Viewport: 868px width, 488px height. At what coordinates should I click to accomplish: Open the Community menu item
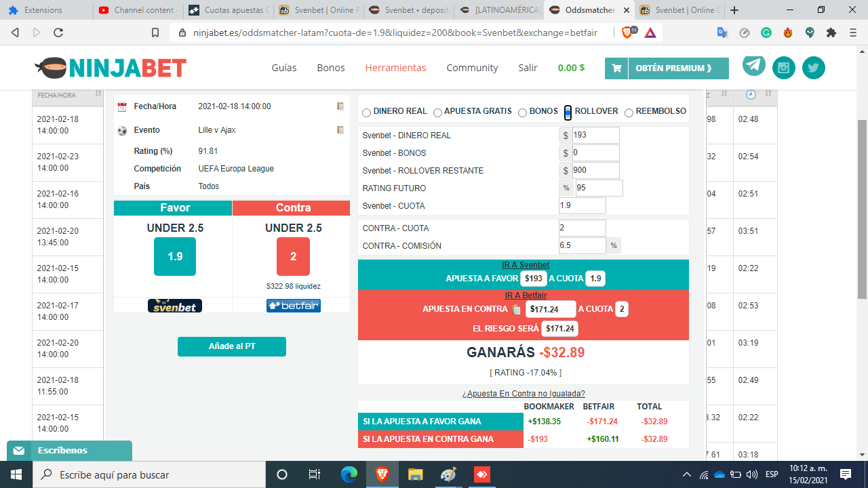coord(472,68)
